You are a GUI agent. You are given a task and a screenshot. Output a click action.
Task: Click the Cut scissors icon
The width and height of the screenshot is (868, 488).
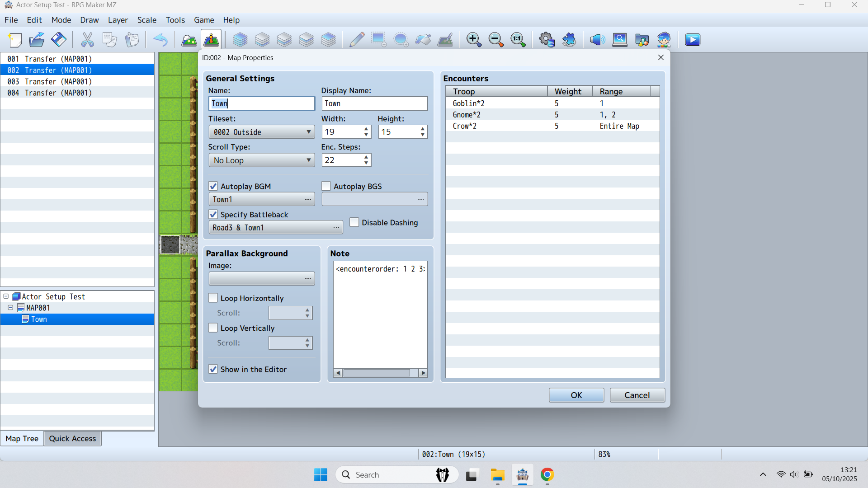click(87, 40)
